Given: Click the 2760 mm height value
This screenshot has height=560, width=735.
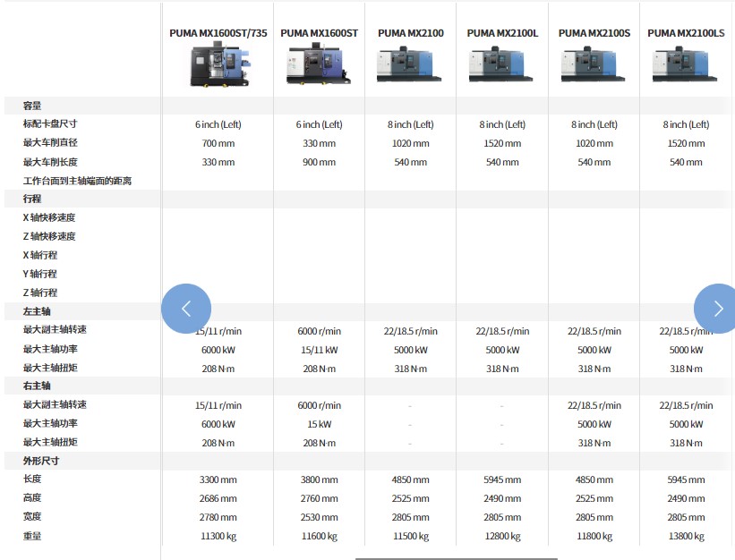Looking at the screenshot, I should [x=320, y=498].
